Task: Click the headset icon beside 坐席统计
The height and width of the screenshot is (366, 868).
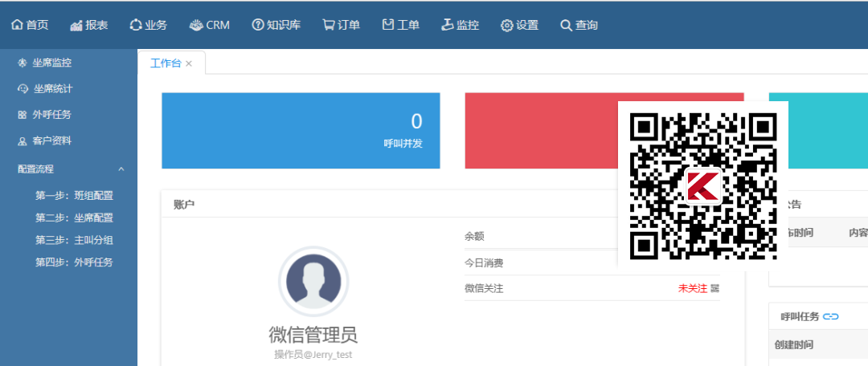Action: [x=23, y=88]
